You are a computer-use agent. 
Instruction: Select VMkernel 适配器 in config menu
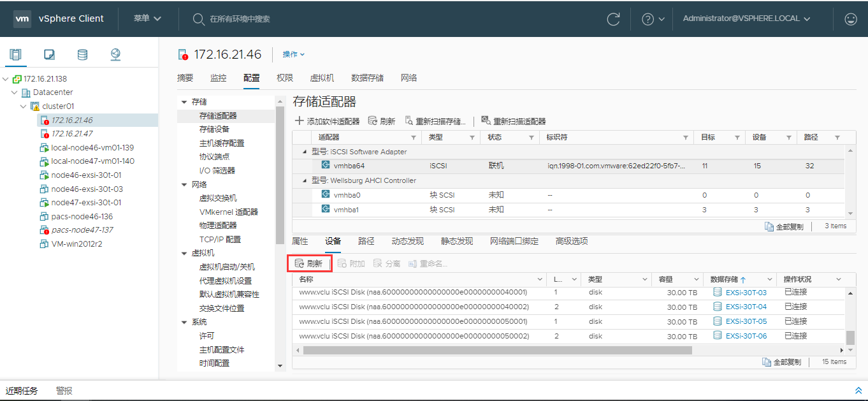click(229, 212)
